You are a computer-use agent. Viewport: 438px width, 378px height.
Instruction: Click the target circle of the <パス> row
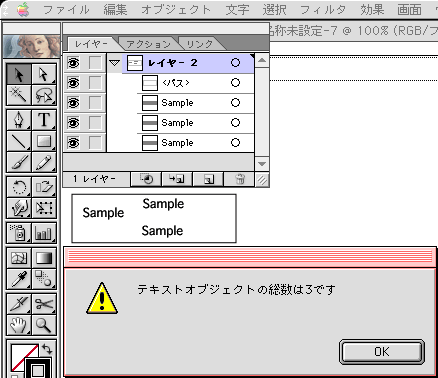click(x=235, y=83)
